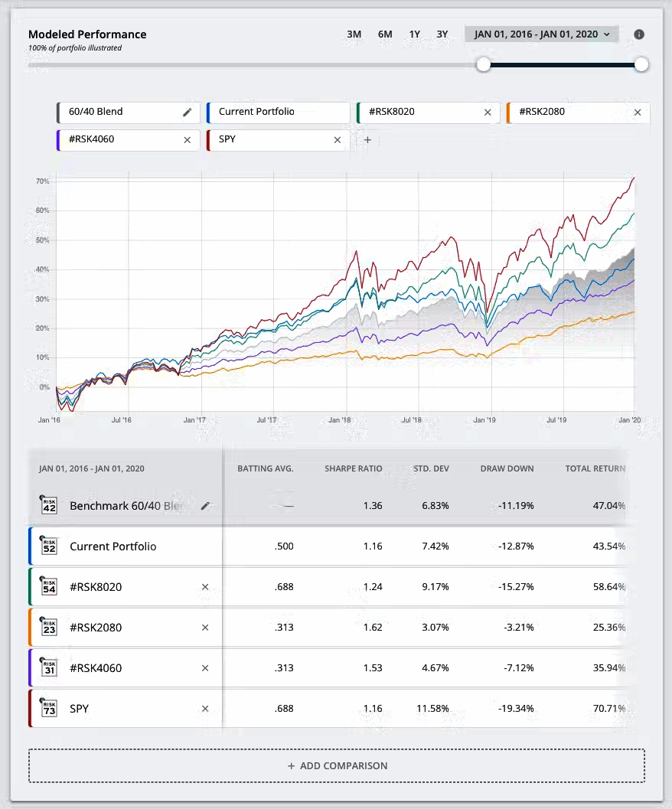Click the Risk 73 badge for SPY

click(49, 708)
